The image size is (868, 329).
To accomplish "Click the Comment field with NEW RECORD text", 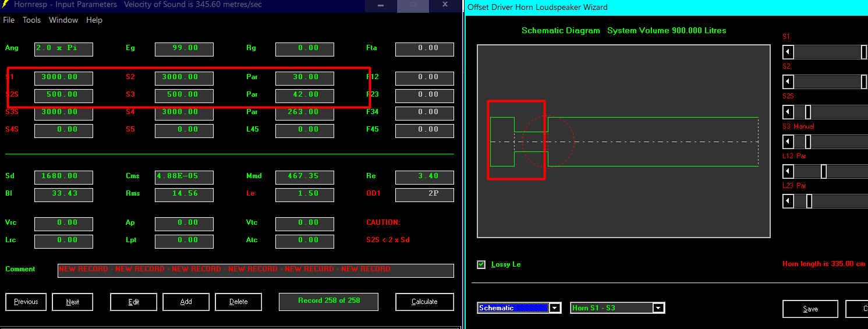I will pos(256,270).
